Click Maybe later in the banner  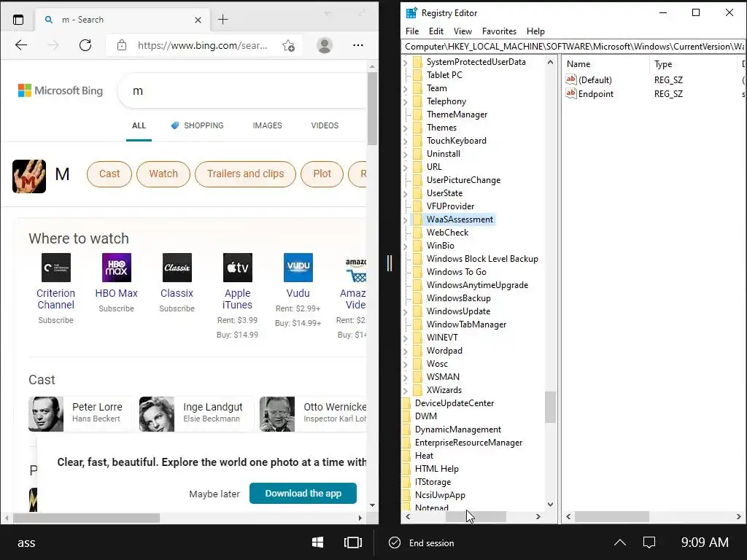[214, 494]
